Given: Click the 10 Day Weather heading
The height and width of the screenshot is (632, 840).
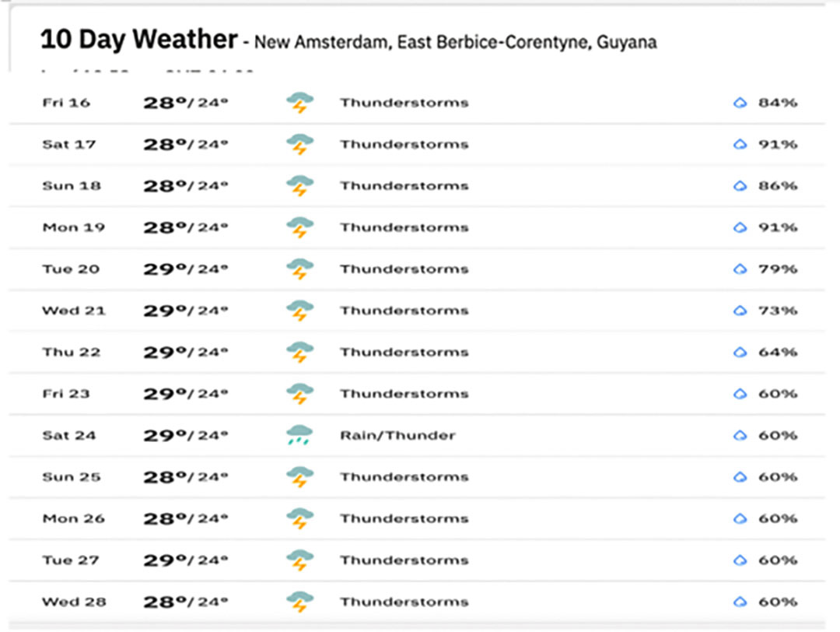Looking at the screenshot, I should (x=138, y=39).
